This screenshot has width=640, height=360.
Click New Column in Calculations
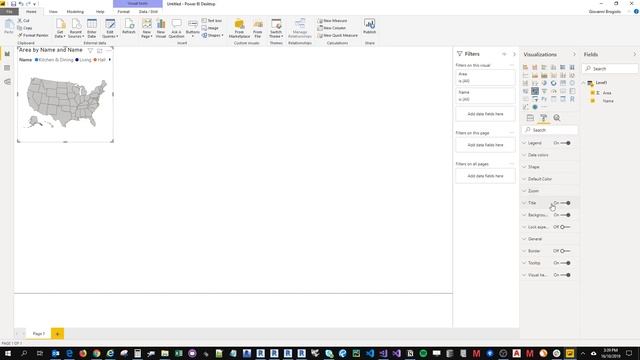point(331,28)
